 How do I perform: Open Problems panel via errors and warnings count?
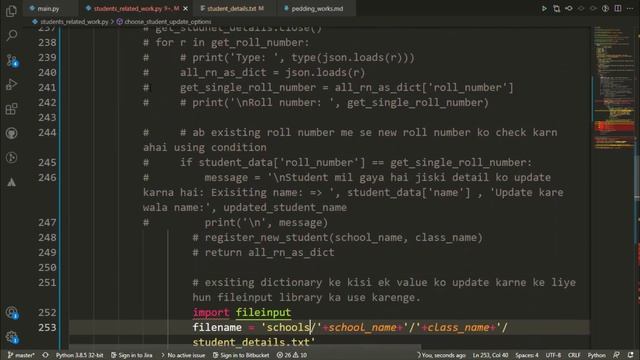292,355
